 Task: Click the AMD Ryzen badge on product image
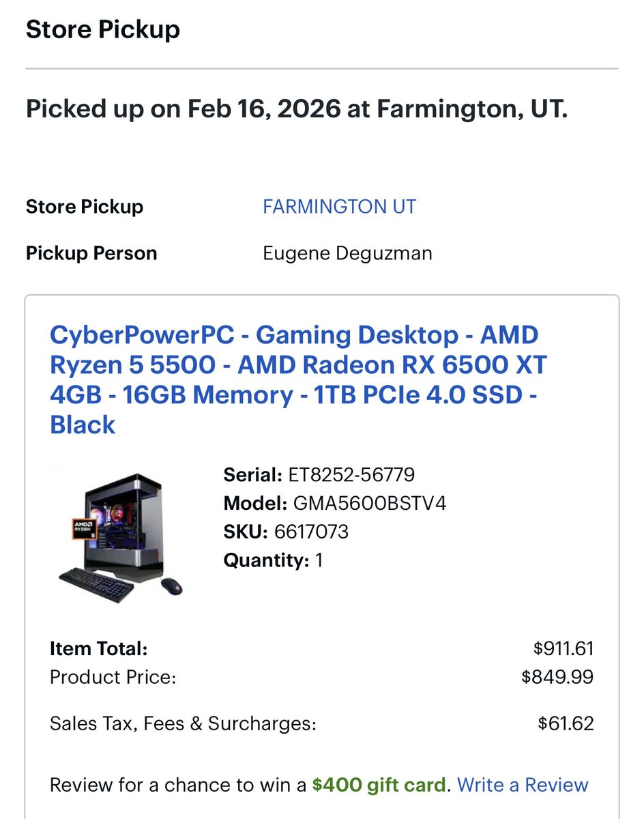point(85,530)
